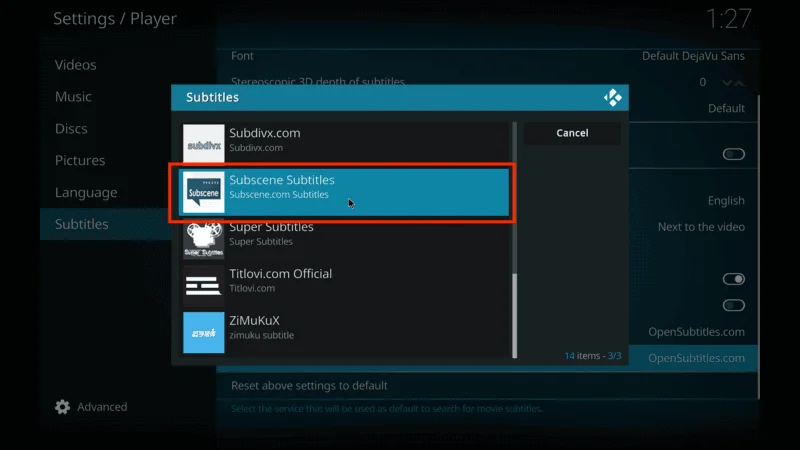
Task: Click the Settings / Player heading
Action: pos(115,19)
